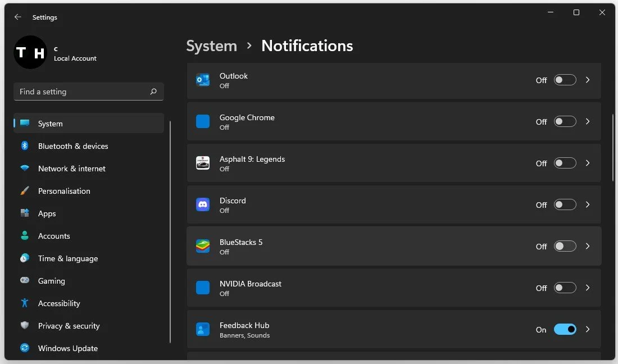Expand NVIDIA Broadcast chevron arrow

tap(588, 288)
